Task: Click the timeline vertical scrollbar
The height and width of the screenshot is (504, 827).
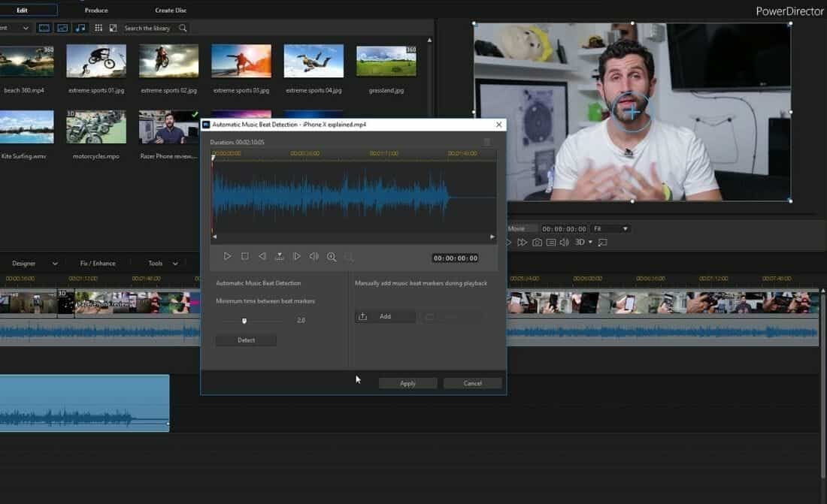Action: 822,385
